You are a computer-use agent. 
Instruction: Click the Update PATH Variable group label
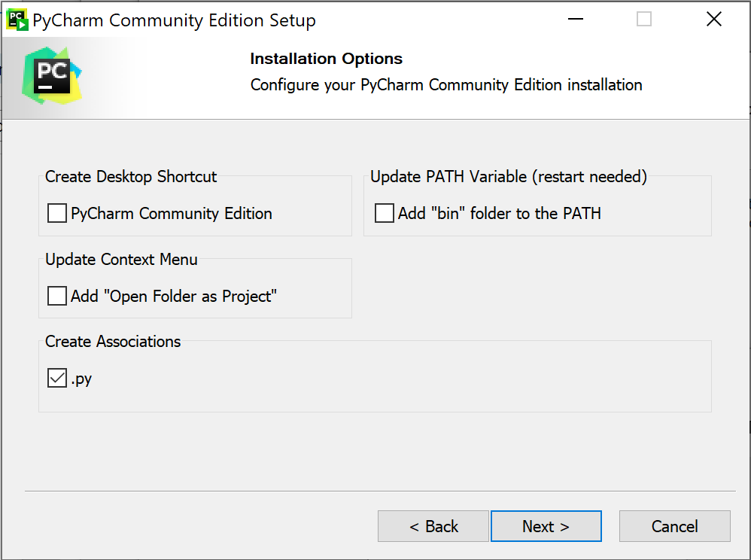[509, 177]
